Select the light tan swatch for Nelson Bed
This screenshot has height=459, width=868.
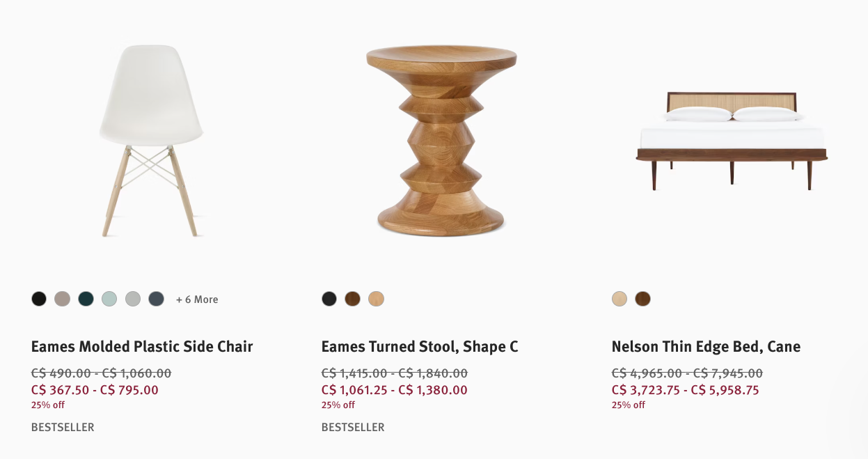coord(620,299)
